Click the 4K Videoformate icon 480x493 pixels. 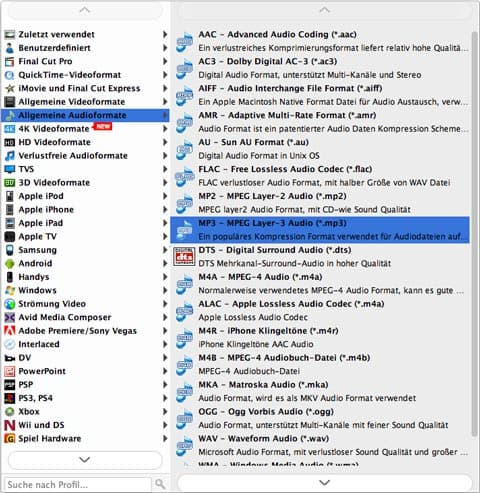click(x=10, y=129)
